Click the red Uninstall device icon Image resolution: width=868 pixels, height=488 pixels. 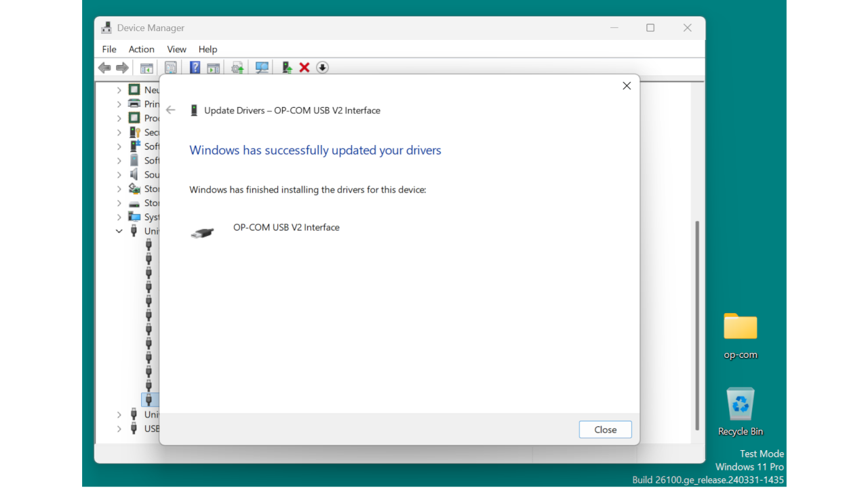click(304, 67)
